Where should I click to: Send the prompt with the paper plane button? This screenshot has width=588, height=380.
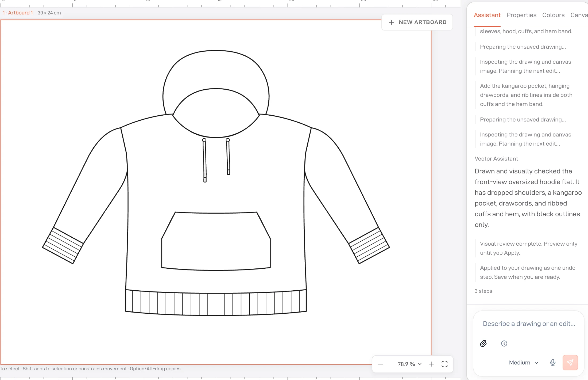click(570, 363)
